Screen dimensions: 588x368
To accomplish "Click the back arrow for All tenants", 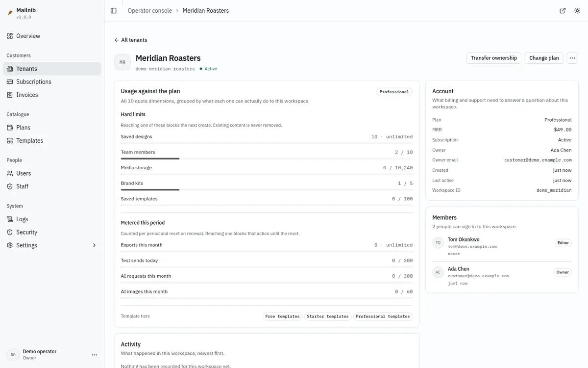I will [x=117, y=40].
